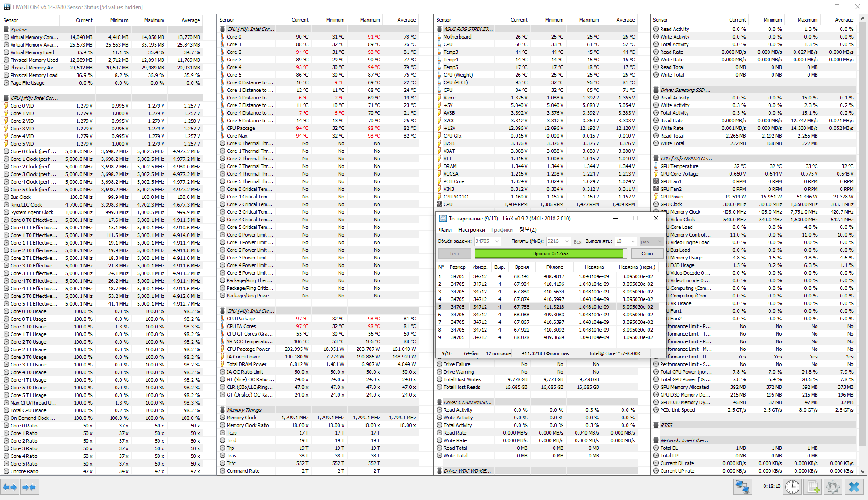Click the scroll down arrow in sensor list

click(863, 471)
